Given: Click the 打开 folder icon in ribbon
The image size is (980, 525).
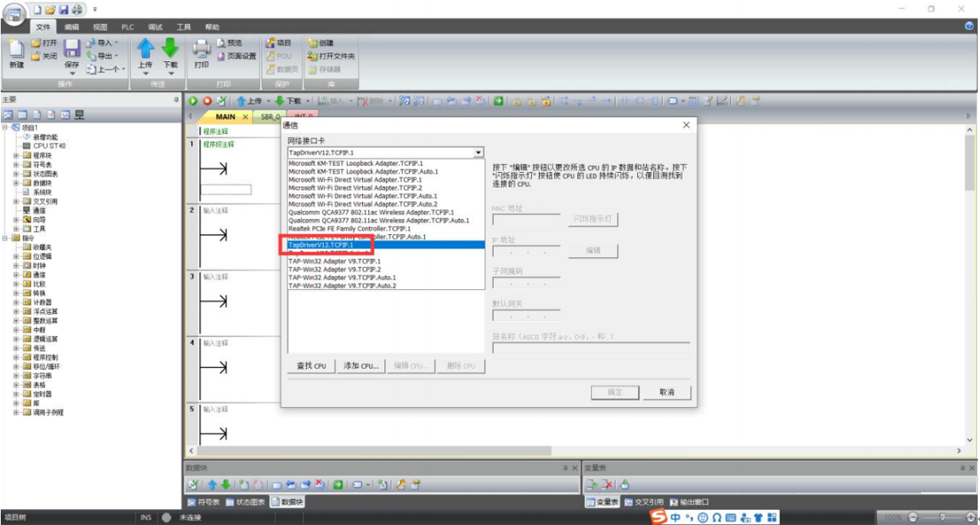Looking at the screenshot, I should pyautogui.click(x=36, y=43).
